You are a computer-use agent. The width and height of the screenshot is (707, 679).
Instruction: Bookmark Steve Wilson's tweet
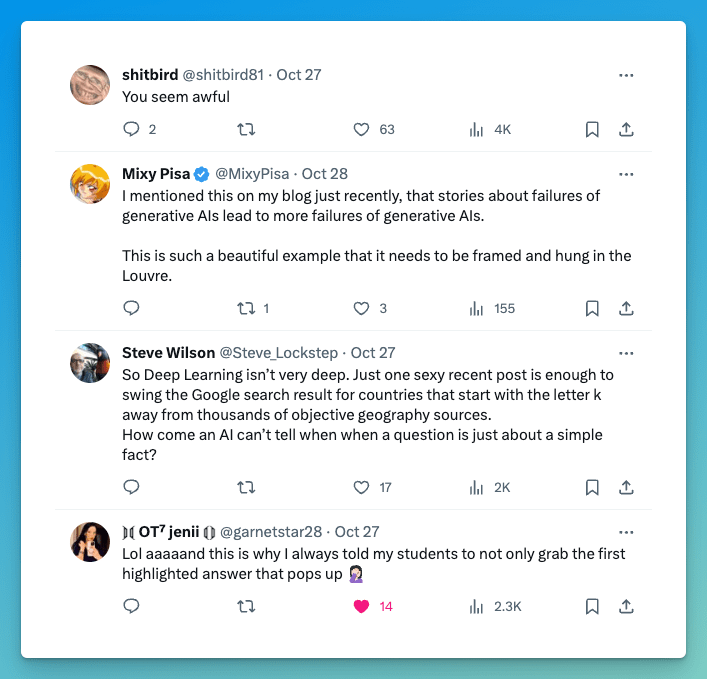tap(592, 487)
